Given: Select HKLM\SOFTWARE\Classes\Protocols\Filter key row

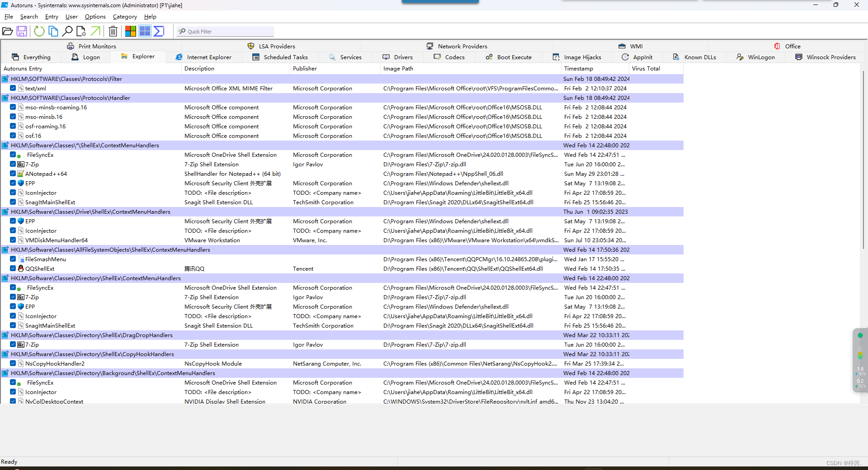Looking at the screenshot, I should point(342,79).
